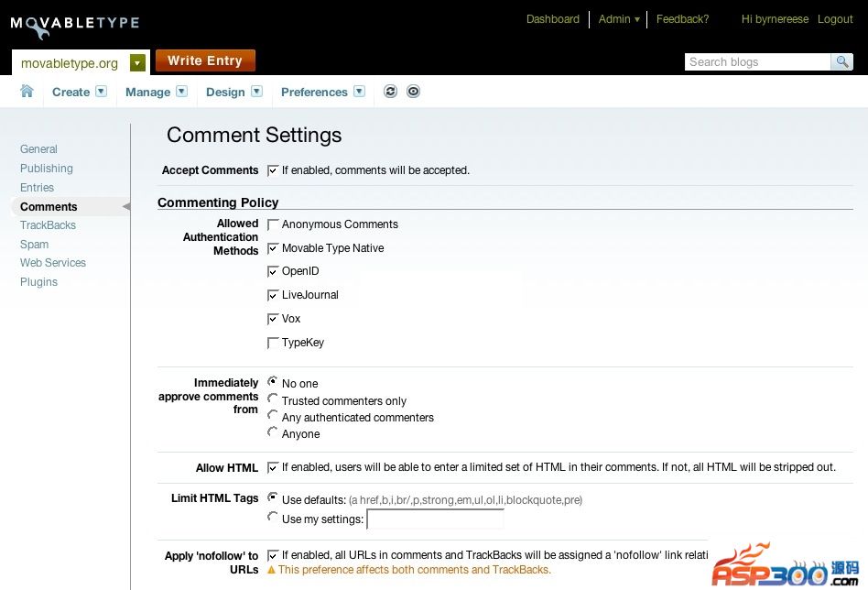
Task: Open TrackBacks settings in sidebar
Action: (x=48, y=225)
